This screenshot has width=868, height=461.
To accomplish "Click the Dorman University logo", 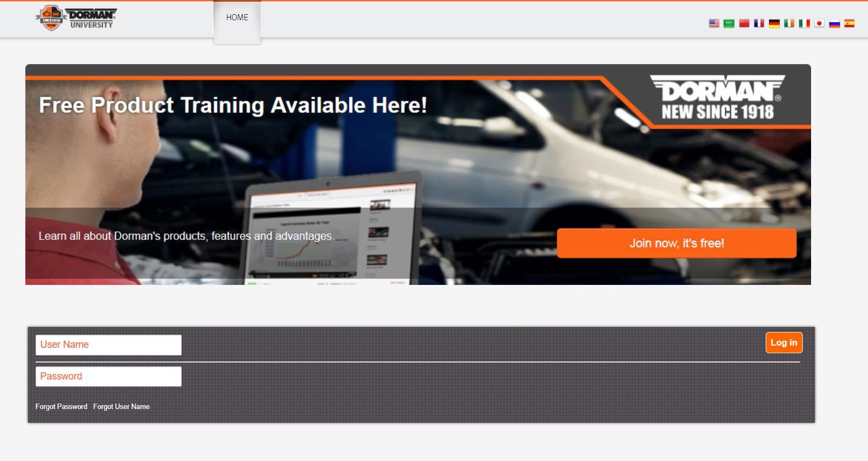I will [76, 18].
